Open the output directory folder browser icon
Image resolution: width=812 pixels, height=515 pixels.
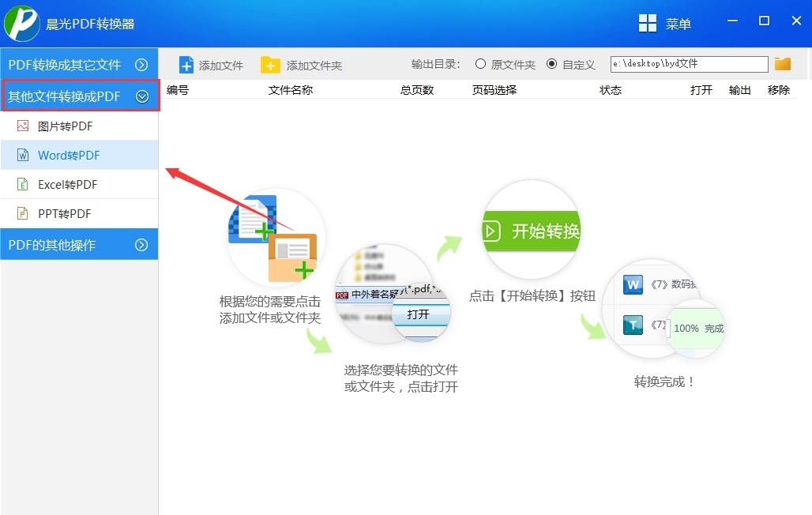pyautogui.click(x=782, y=63)
